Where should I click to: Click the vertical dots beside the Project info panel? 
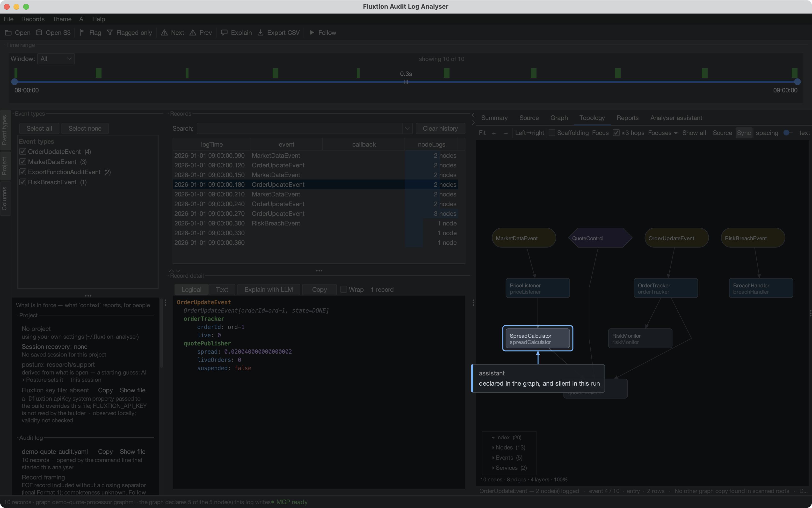(x=165, y=303)
